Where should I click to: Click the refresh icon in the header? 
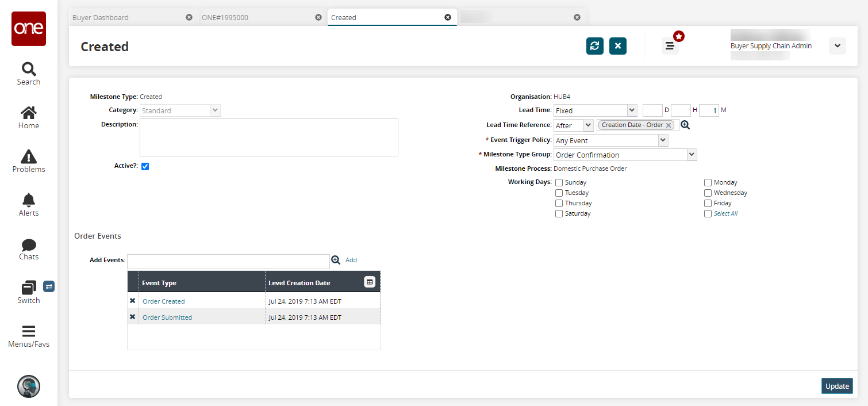tap(595, 46)
